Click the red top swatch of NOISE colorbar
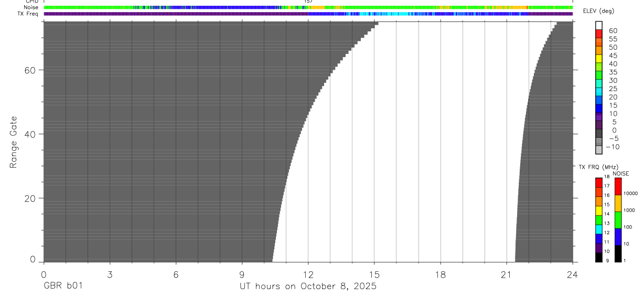 618,186
